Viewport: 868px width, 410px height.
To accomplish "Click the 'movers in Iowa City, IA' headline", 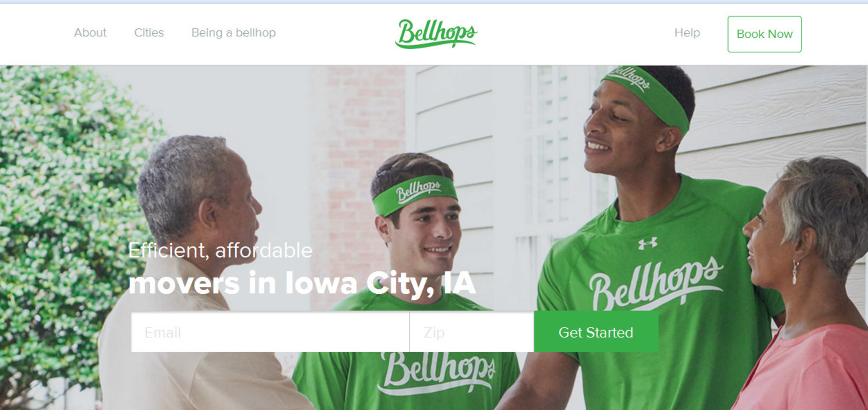I will point(302,283).
